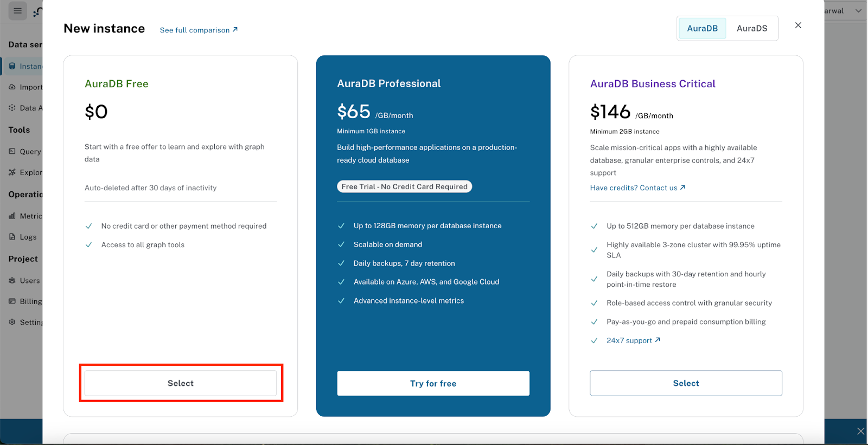868x445 pixels.
Task: Select the Explore icon in sidebar
Action: tap(12, 172)
